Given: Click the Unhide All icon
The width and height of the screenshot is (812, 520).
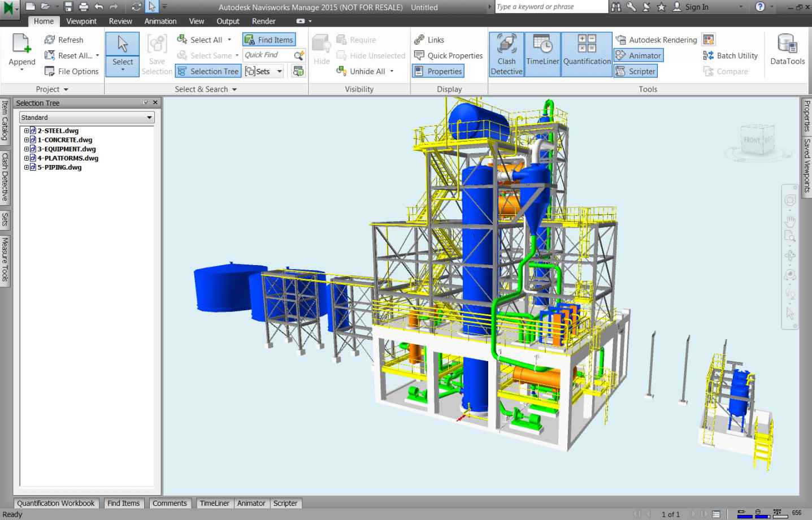Looking at the screenshot, I should tap(341, 71).
